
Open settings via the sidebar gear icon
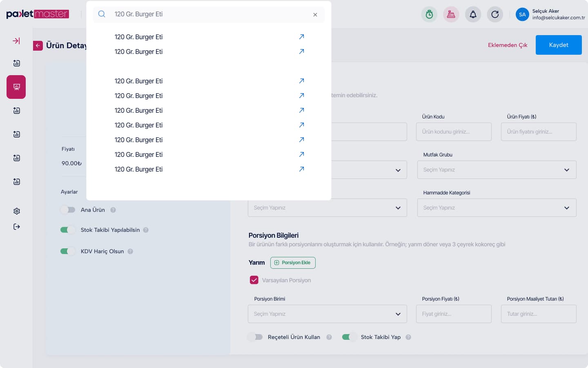(x=17, y=211)
